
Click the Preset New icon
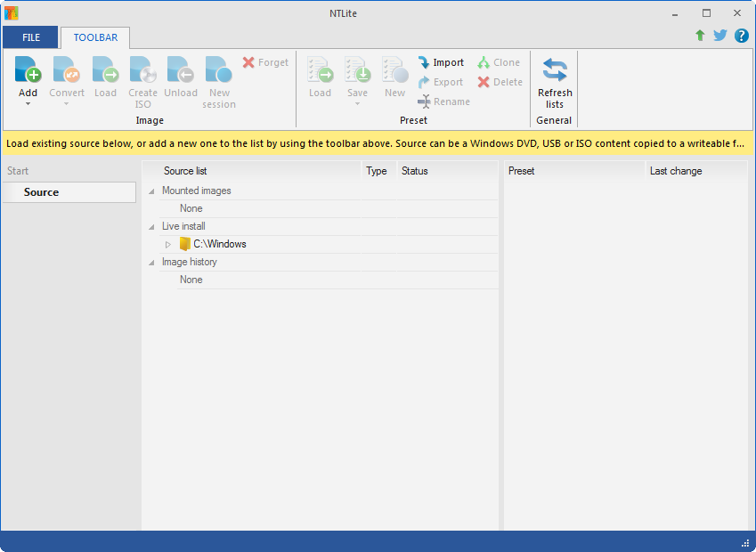(x=394, y=69)
